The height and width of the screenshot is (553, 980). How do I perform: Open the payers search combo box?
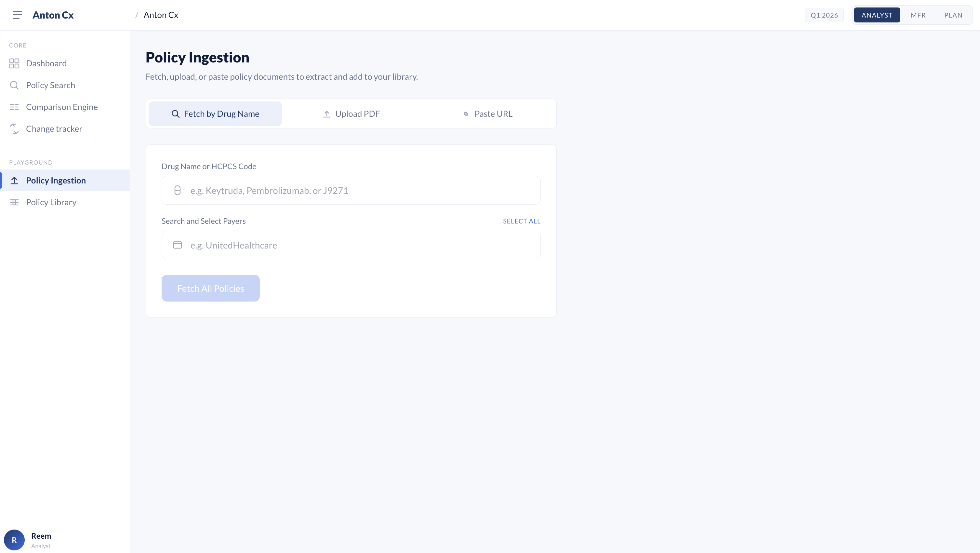click(x=351, y=245)
